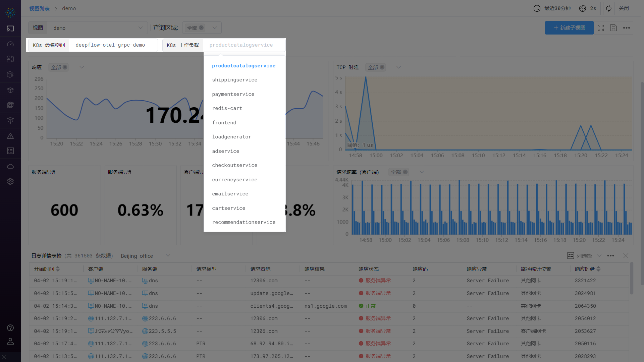Go back via the 视图列表 breadcrumb link
644x362 pixels.
39,8
